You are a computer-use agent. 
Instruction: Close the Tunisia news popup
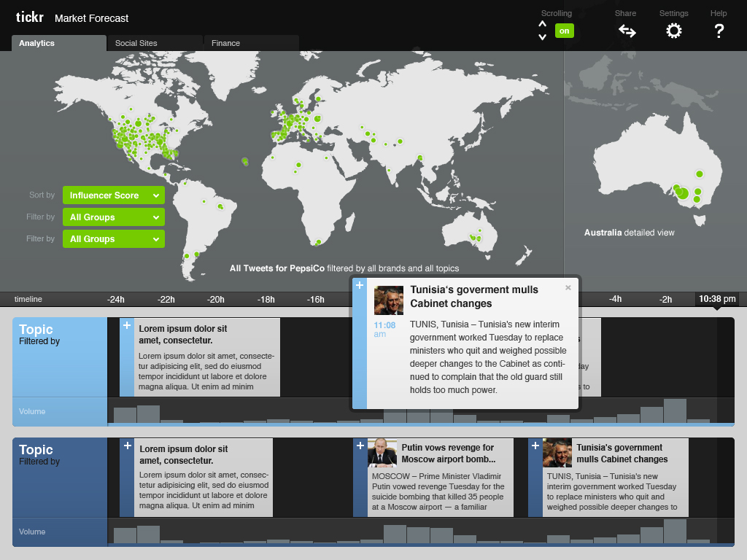click(568, 287)
